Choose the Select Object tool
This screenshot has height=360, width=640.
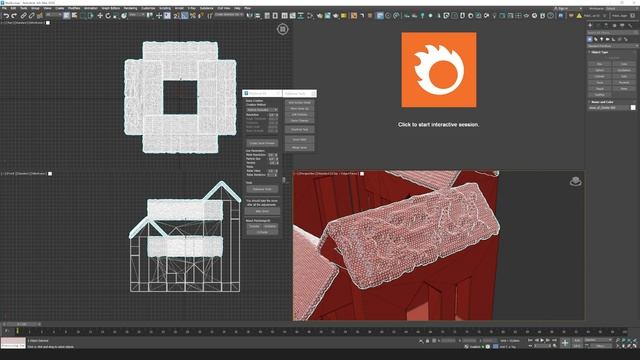(x=67, y=16)
